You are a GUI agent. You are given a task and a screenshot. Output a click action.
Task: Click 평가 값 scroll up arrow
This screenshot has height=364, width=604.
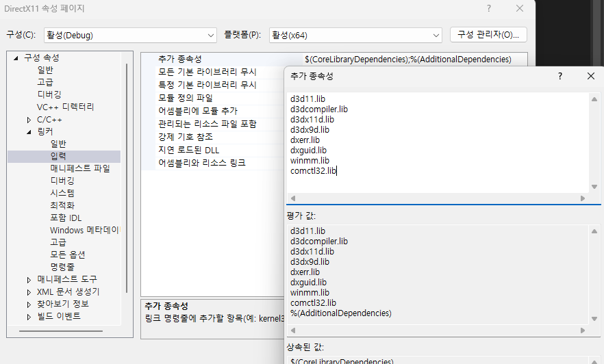pyautogui.click(x=594, y=231)
